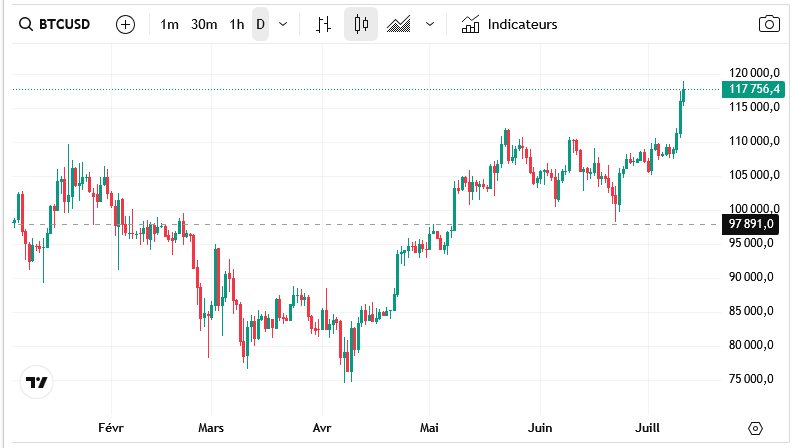
Task: Choose the 1h interval
Action: coord(236,24)
